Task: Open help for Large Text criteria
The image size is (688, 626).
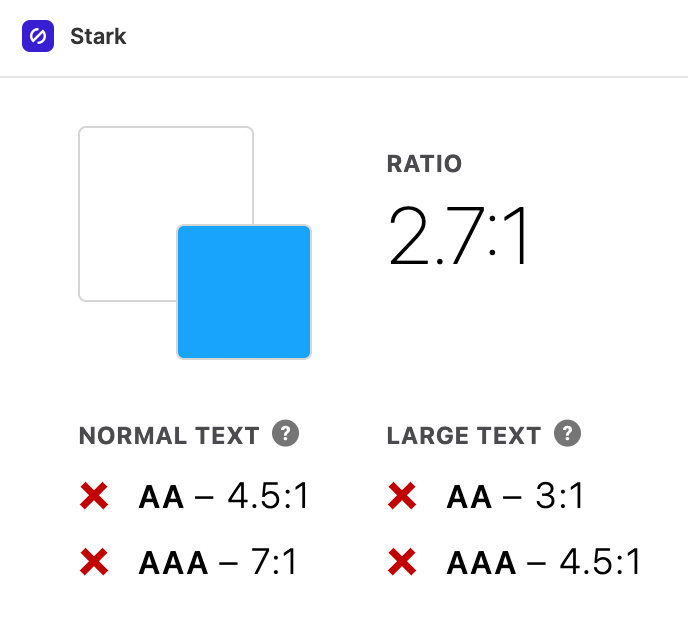Action: (567, 433)
